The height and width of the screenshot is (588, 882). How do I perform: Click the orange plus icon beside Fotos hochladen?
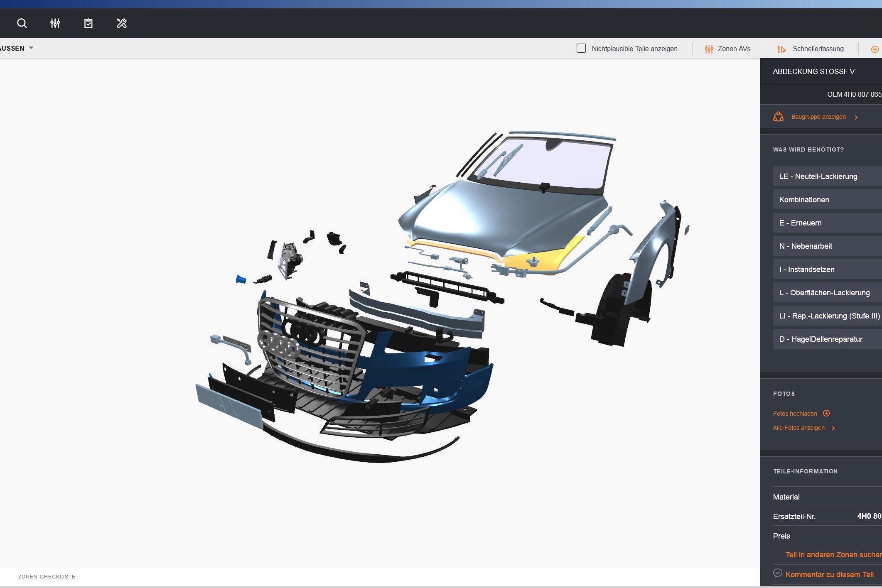pos(826,413)
